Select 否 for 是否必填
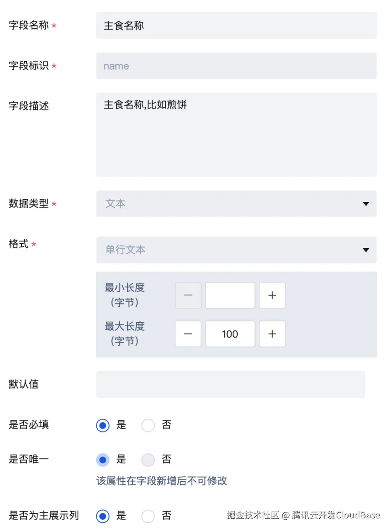This screenshot has width=392, height=532. pos(148,425)
